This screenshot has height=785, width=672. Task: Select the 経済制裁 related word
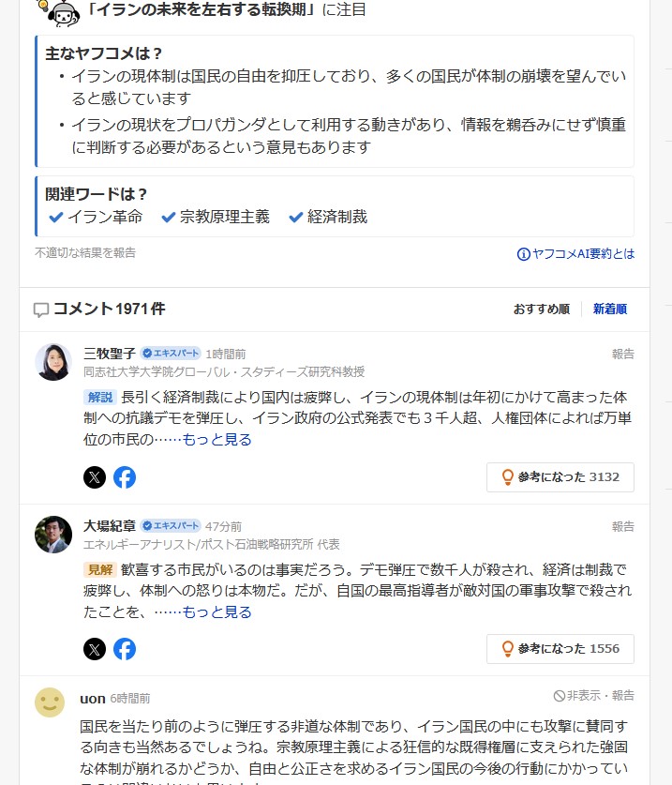coord(328,217)
